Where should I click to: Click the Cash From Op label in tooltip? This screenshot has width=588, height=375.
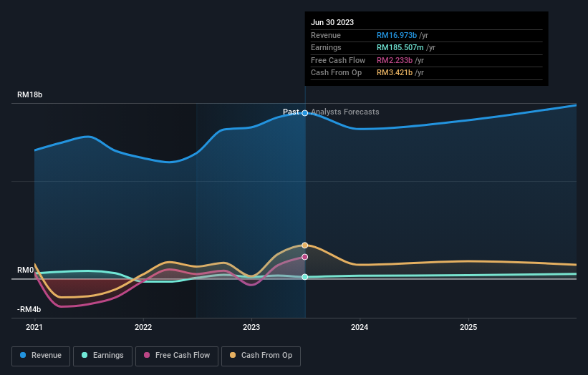tap(336, 73)
